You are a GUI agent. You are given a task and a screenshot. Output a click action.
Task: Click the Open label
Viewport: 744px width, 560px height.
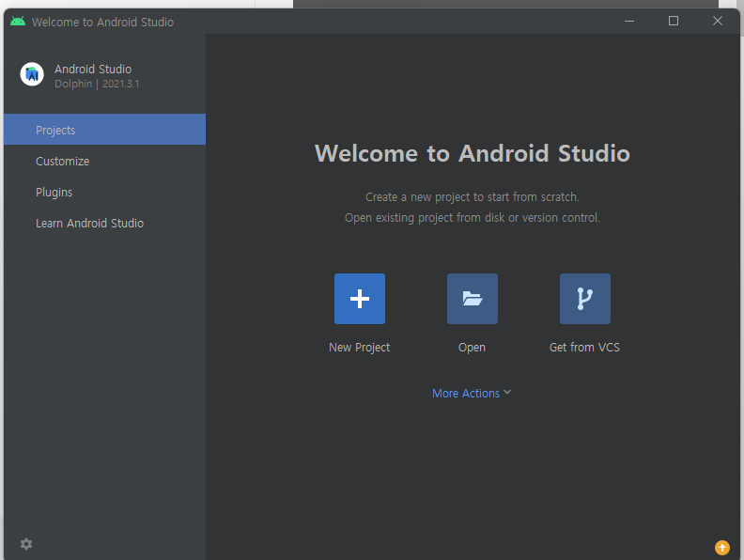pos(472,348)
